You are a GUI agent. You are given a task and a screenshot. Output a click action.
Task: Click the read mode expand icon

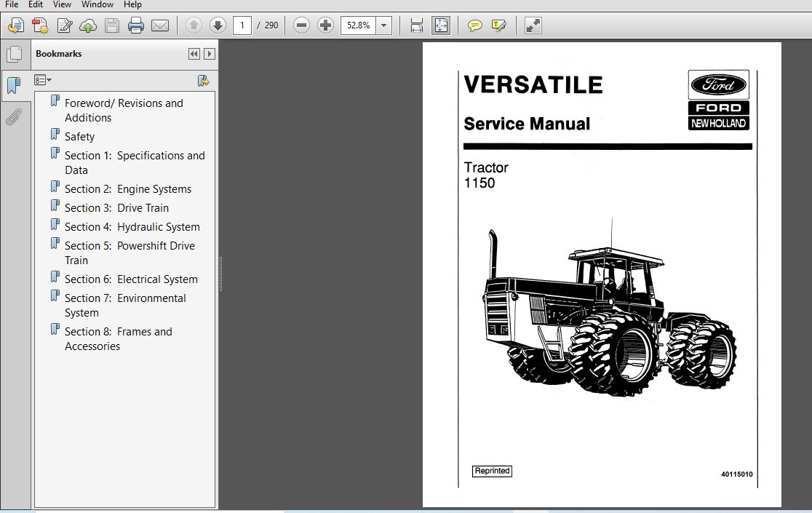click(533, 25)
